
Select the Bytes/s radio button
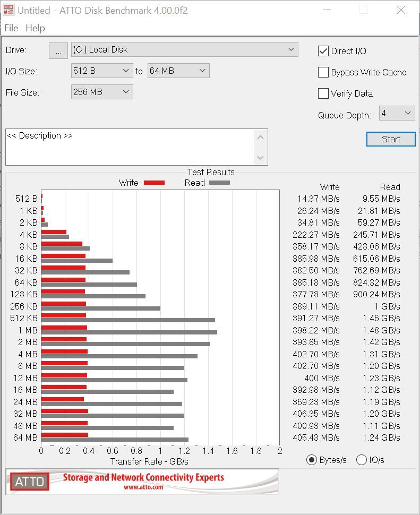(312, 460)
